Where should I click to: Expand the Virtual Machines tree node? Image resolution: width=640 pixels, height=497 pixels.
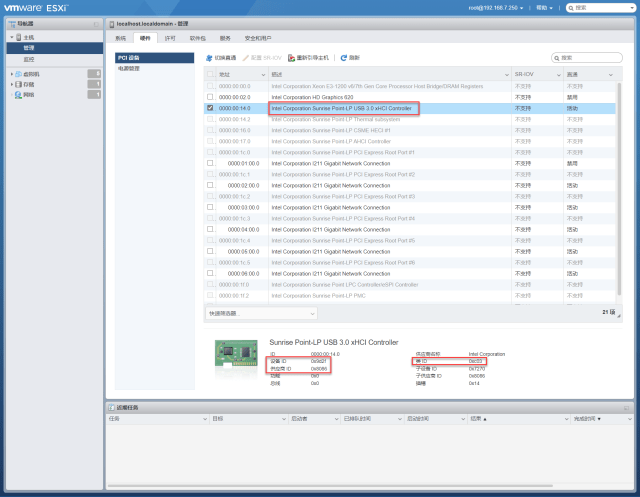click(x=12, y=74)
